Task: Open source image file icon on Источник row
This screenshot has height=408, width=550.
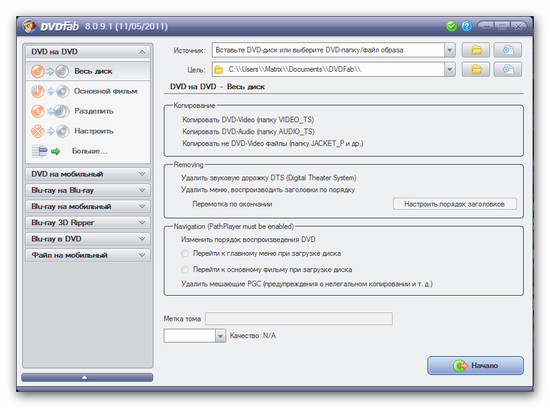Action: point(508,50)
